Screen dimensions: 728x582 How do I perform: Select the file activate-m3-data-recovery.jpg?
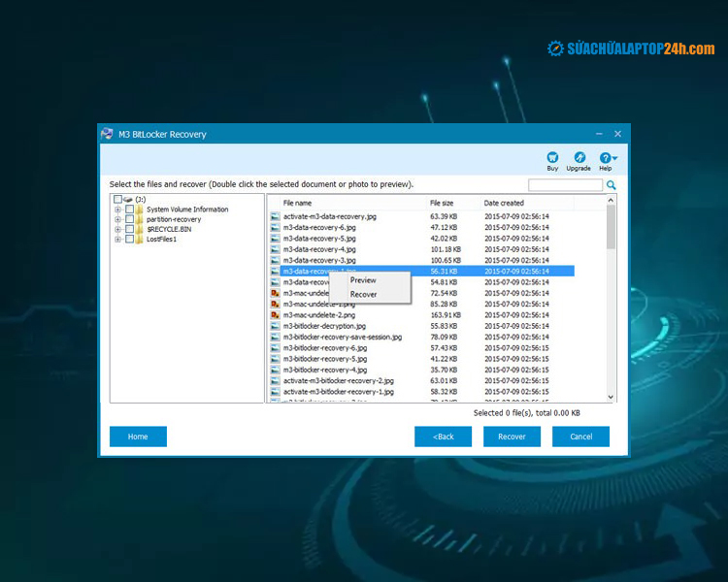[330, 216]
